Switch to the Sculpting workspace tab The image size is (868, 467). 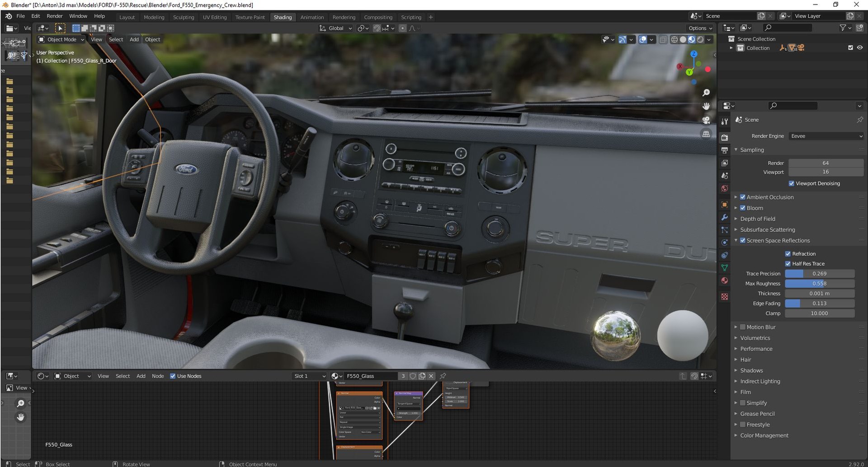pyautogui.click(x=184, y=18)
